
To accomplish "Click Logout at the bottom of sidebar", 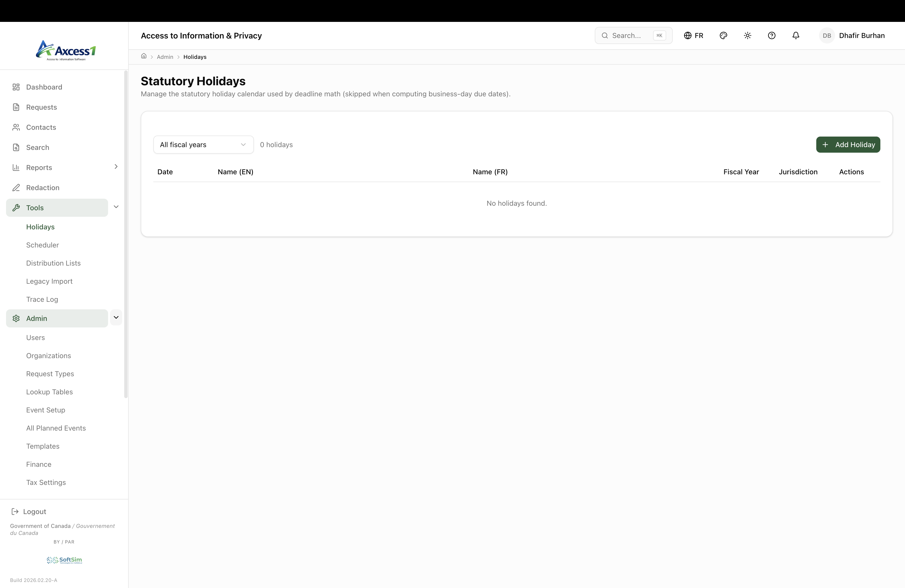I will coord(34,511).
